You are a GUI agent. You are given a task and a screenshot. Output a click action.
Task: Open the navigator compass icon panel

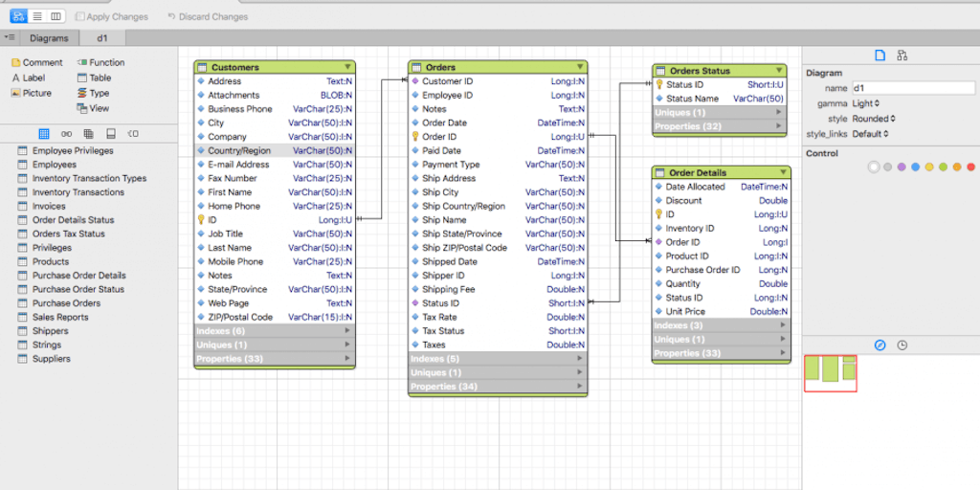point(880,345)
